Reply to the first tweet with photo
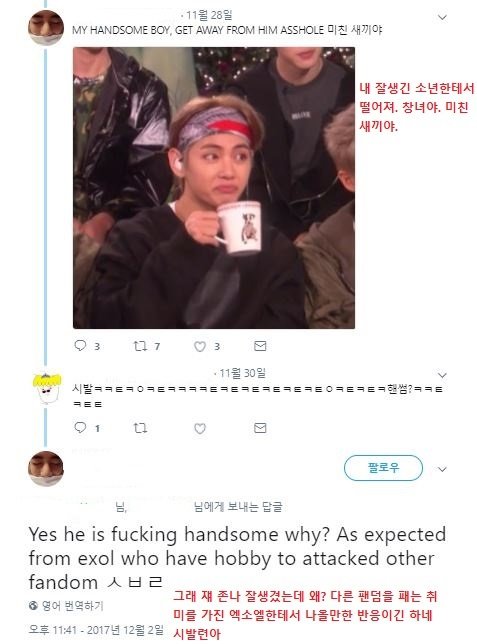 (x=80, y=346)
